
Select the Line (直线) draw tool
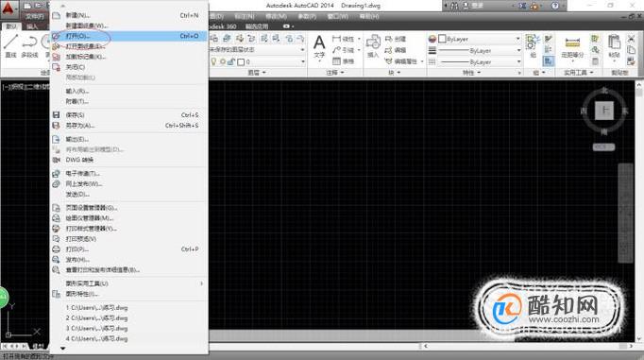pos(10,46)
